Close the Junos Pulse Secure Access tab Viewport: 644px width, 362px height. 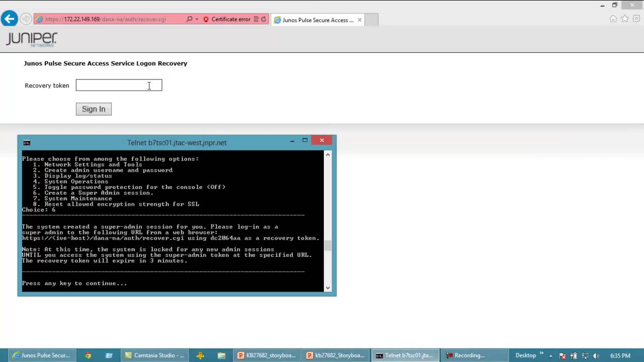(359, 20)
